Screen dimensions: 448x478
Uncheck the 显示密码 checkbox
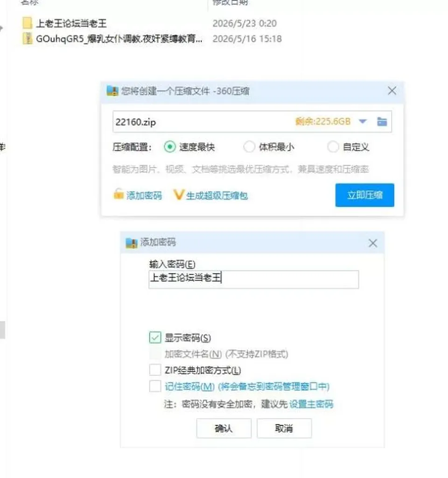coord(155,337)
